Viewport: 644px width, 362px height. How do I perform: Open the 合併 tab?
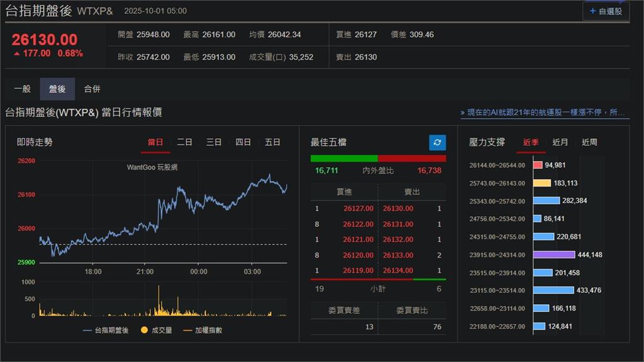pyautogui.click(x=92, y=89)
